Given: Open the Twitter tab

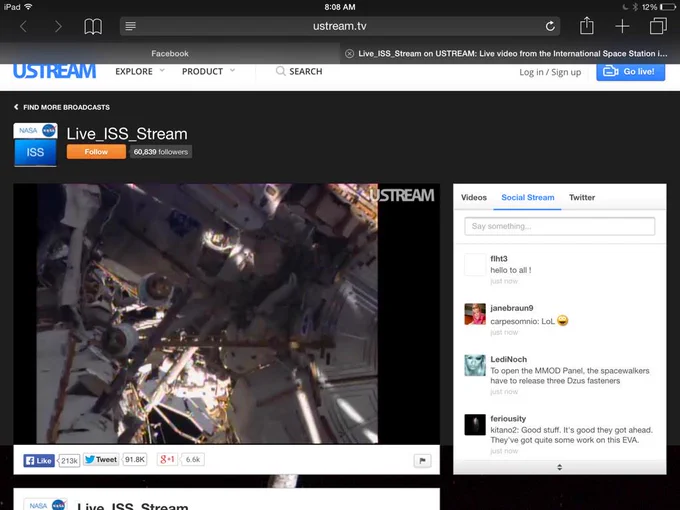Looking at the screenshot, I should tap(582, 197).
